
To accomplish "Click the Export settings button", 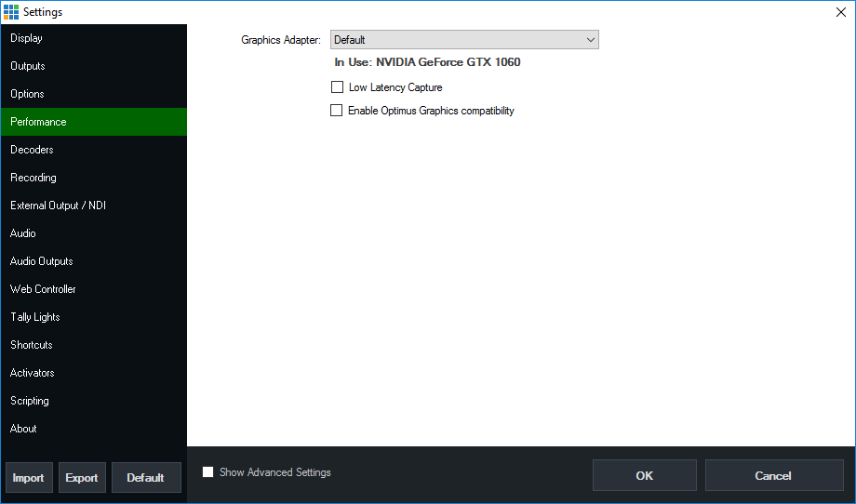I will 82,477.
